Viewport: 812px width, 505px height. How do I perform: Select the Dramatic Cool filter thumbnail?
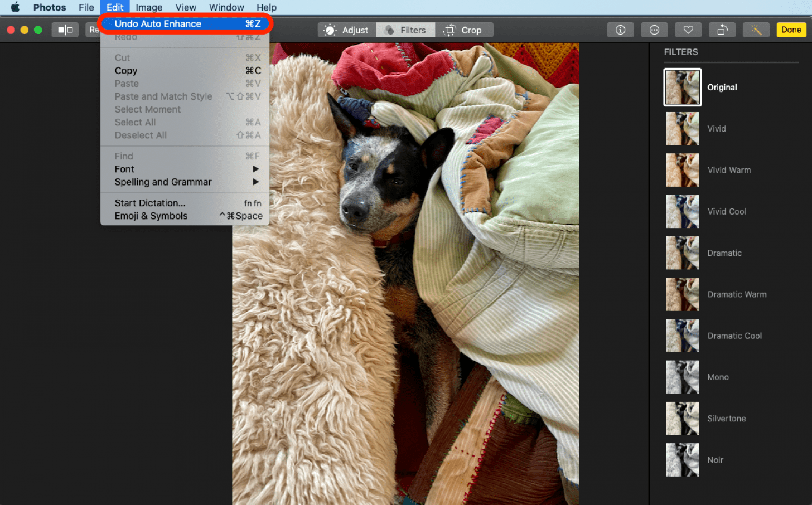(682, 336)
